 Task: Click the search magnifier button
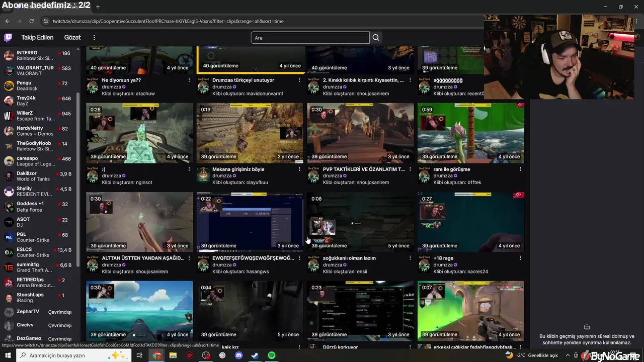(x=376, y=38)
